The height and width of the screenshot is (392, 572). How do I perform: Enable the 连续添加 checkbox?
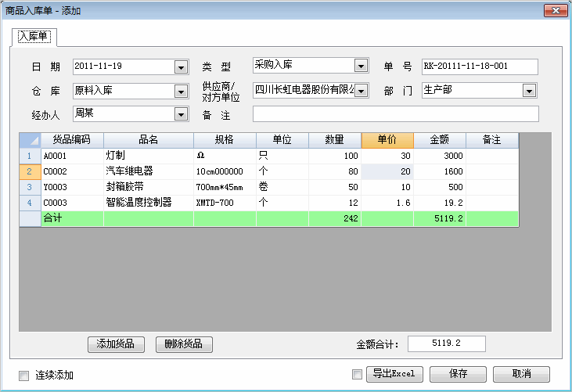23,375
